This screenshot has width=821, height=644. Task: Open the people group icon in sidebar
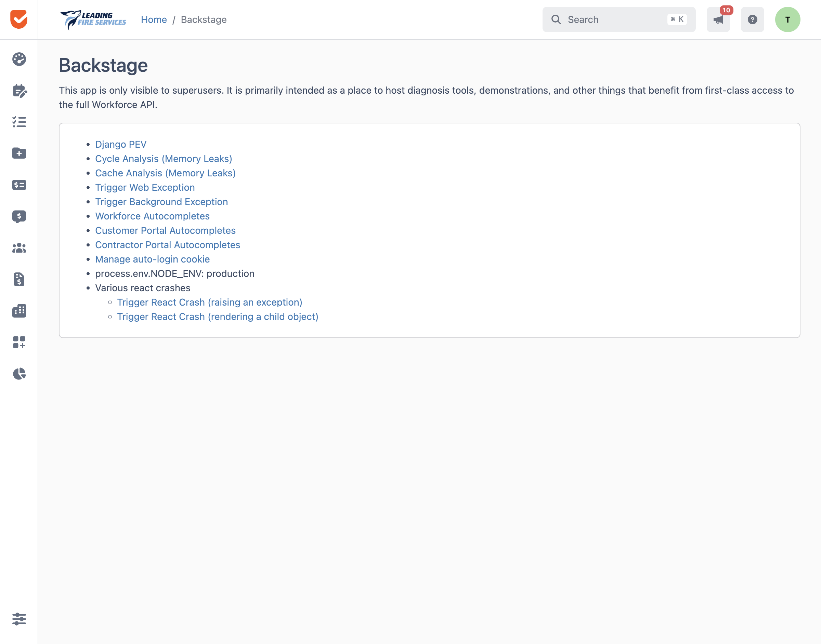19,248
